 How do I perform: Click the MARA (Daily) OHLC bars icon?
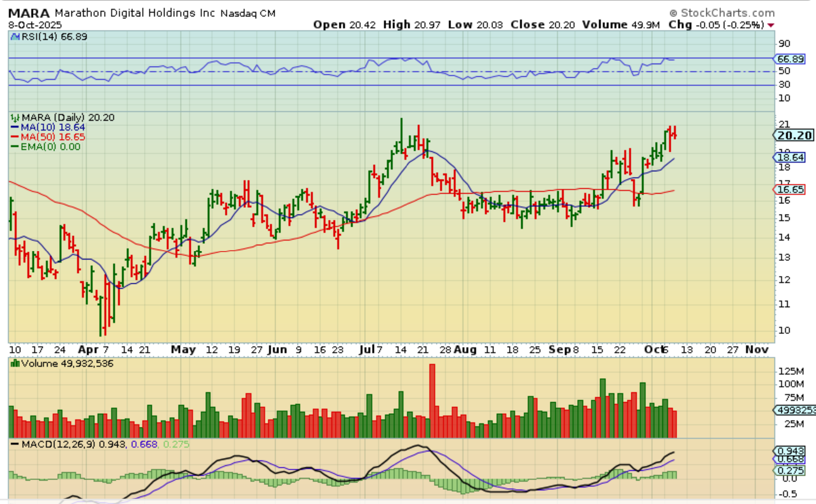tap(15, 118)
